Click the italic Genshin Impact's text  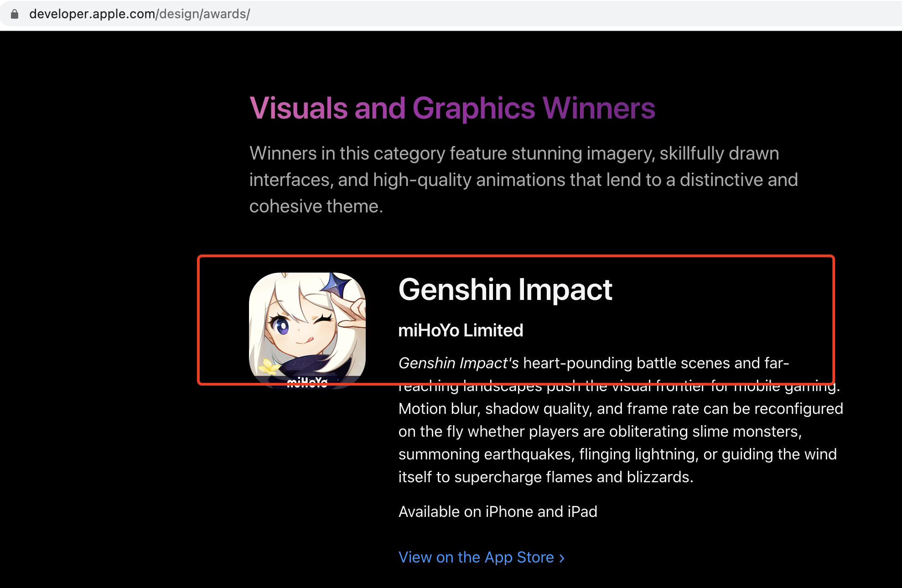pos(459,363)
